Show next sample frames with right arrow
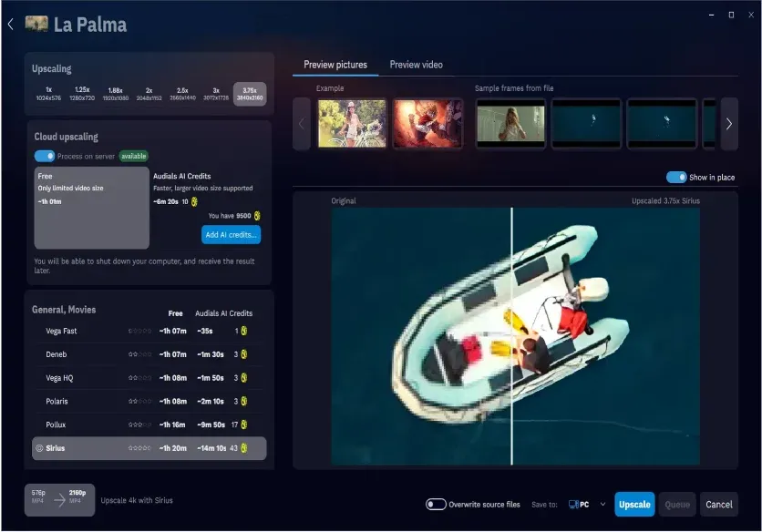The width and height of the screenshot is (762, 532). (729, 124)
